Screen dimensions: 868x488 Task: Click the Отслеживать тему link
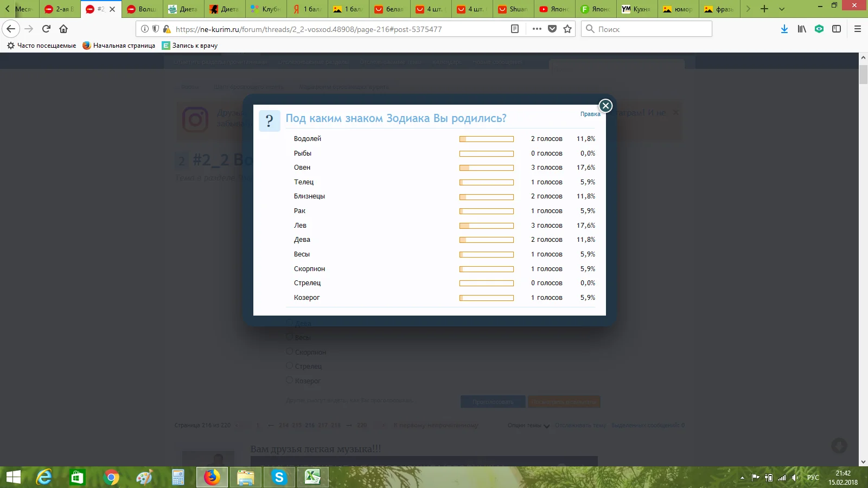coord(580,426)
